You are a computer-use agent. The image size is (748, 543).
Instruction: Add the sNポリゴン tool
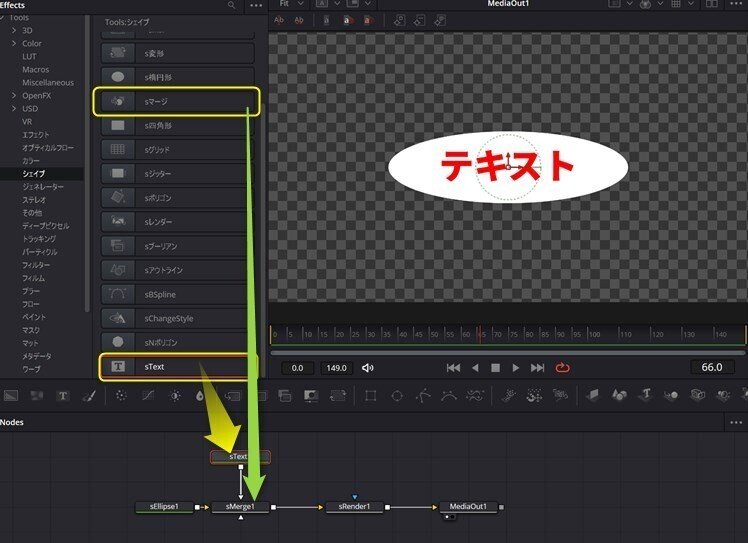point(177,342)
